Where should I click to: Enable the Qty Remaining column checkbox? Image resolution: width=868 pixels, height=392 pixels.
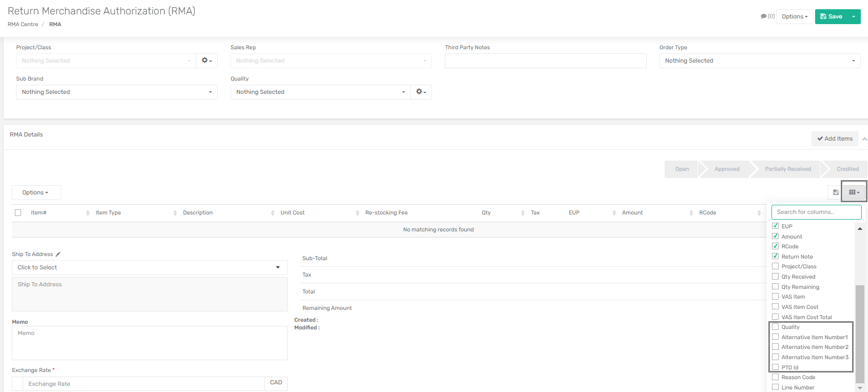(776, 286)
